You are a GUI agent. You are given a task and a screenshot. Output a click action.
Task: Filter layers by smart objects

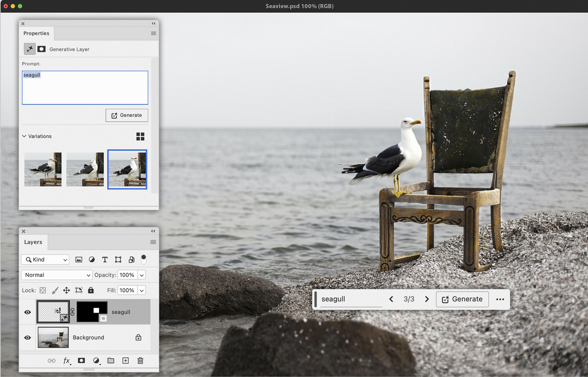coord(132,260)
